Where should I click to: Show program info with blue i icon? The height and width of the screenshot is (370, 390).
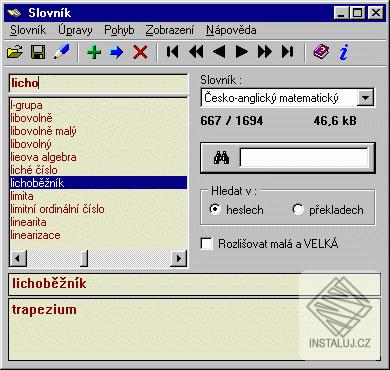pyautogui.click(x=344, y=52)
